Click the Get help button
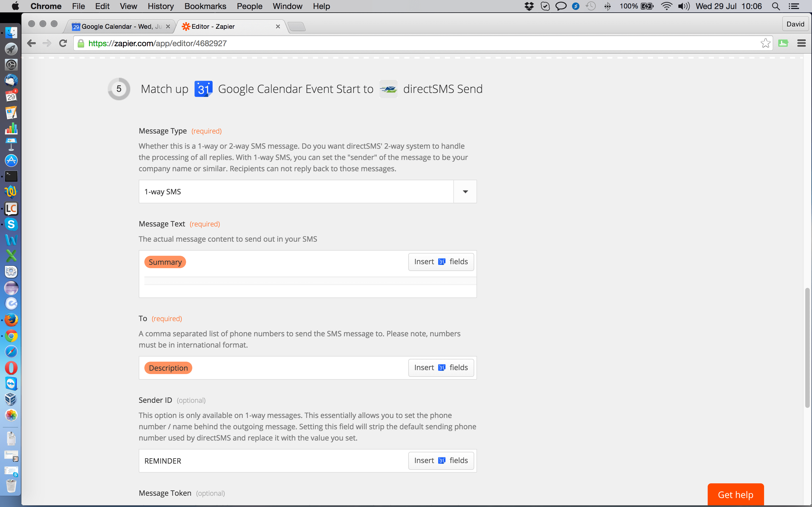 click(736, 495)
